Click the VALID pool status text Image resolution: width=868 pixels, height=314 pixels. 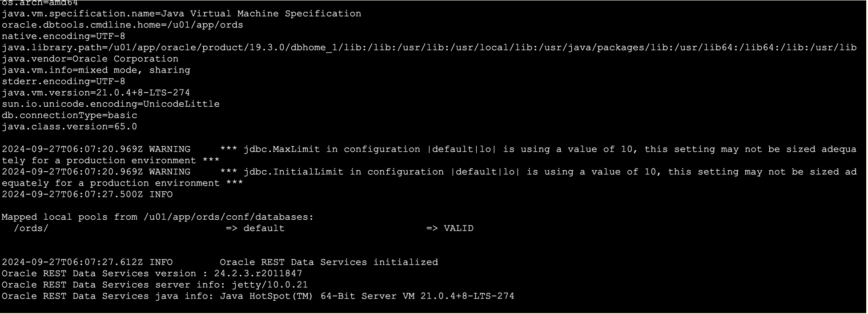(x=458, y=229)
